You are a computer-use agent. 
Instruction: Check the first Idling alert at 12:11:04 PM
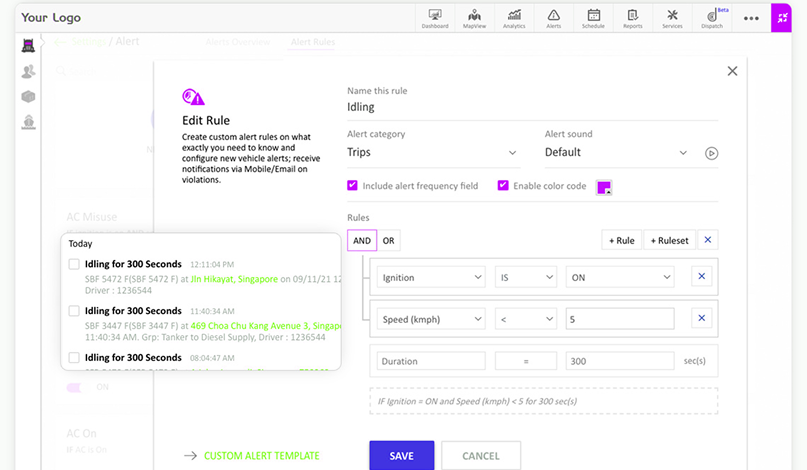(x=74, y=265)
